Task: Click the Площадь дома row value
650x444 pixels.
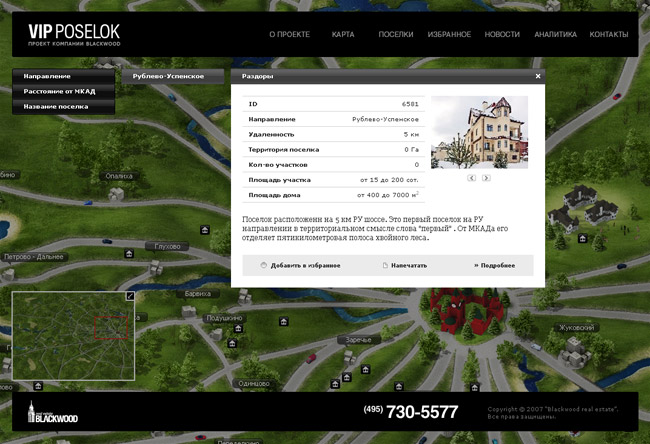Action: tap(388, 195)
